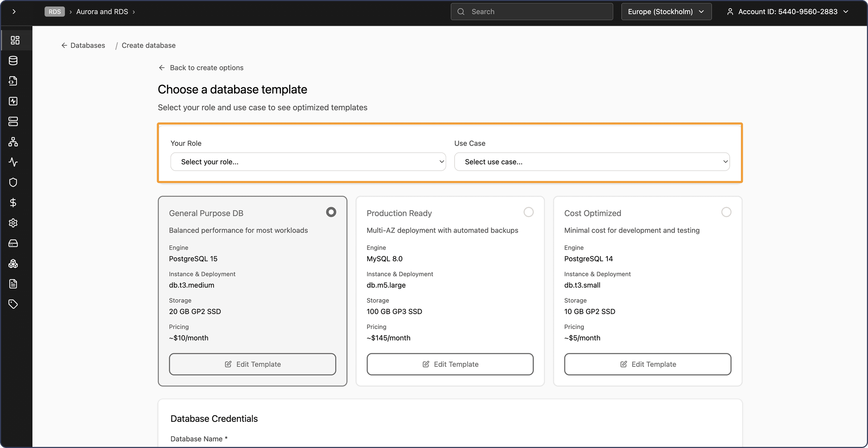Click Aurora and RDS breadcrumb
This screenshot has width=868, height=448.
[102, 11]
